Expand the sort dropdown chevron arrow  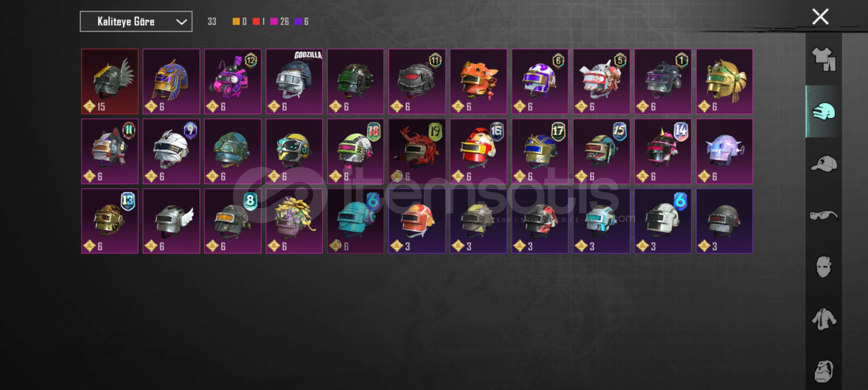(181, 22)
